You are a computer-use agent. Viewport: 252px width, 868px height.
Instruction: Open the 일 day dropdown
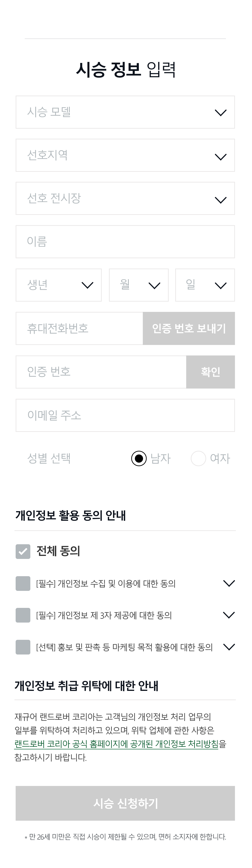[205, 285]
